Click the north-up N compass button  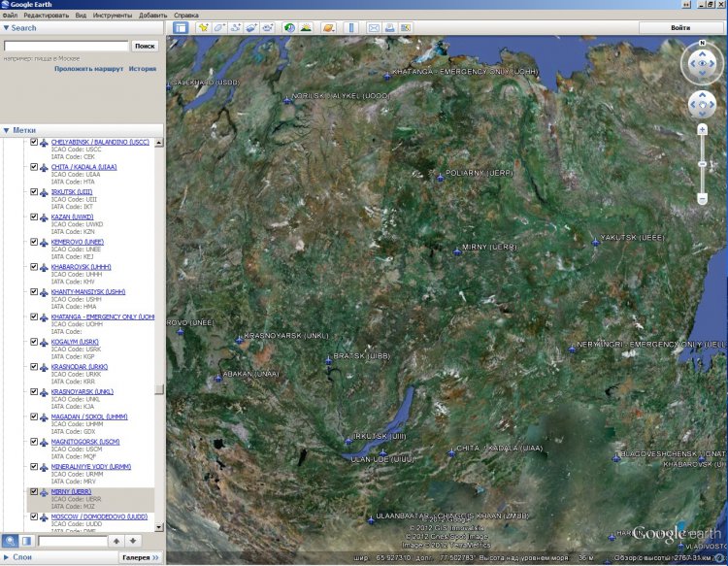pos(702,43)
